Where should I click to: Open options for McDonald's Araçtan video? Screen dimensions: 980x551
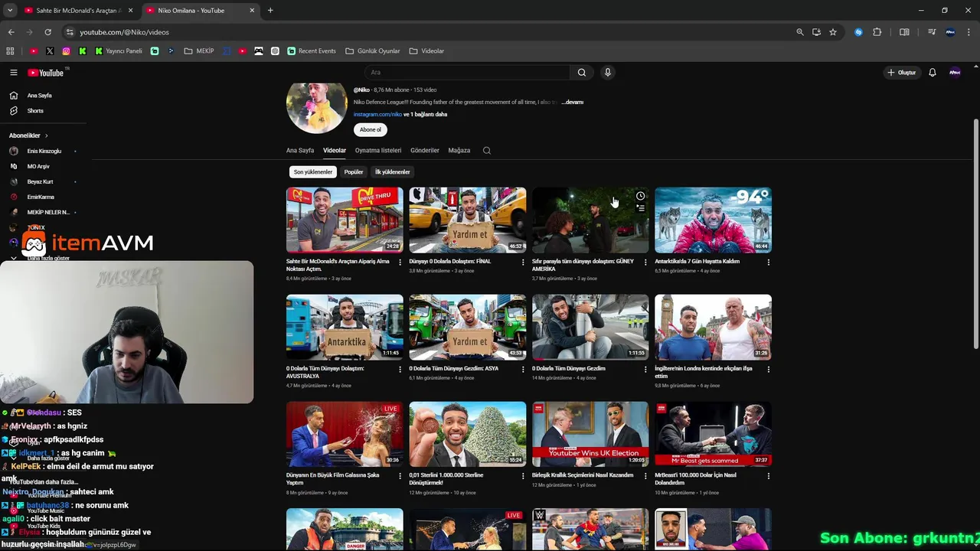pyautogui.click(x=400, y=262)
